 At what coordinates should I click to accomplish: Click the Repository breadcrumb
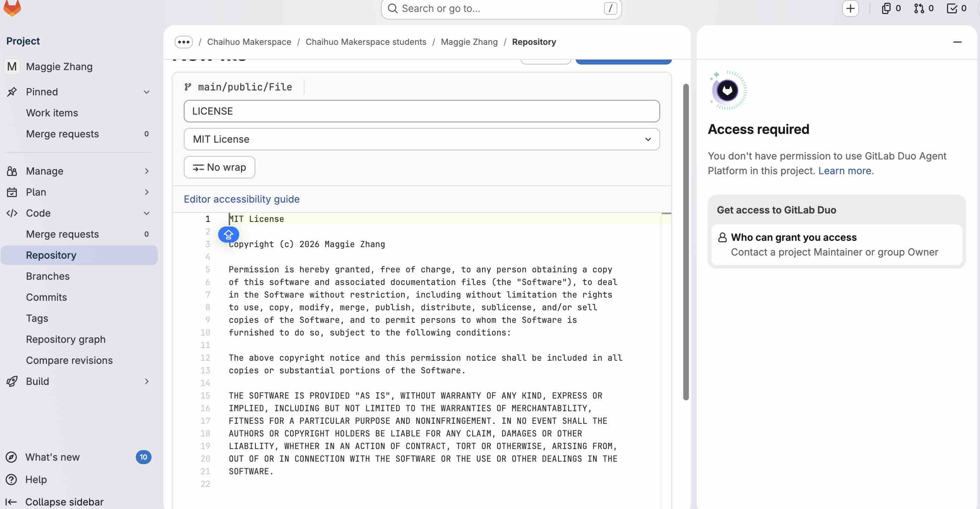(x=534, y=42)
